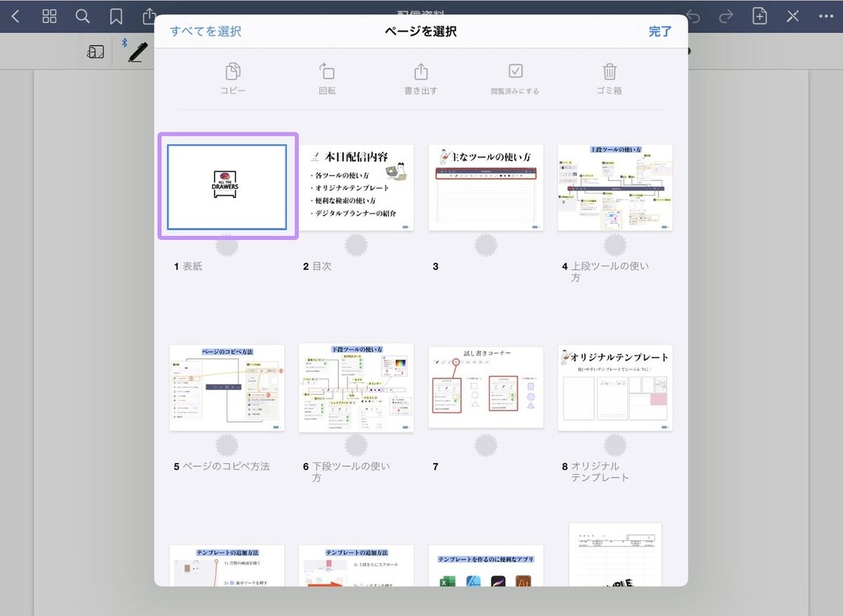Image resolution: width=843 pixels, height=616 pixels.
Task: Open the share sheet icon
Action: (148, 15)
